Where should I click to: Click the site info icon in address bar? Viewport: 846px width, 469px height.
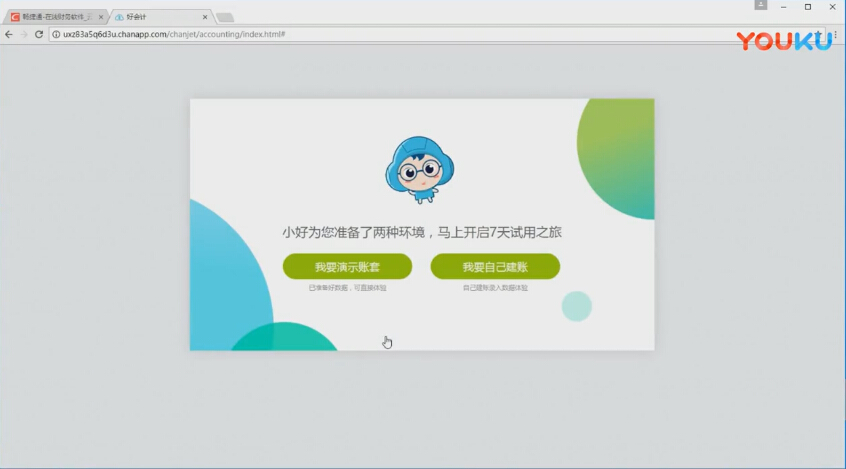click(x=56, y=34)
